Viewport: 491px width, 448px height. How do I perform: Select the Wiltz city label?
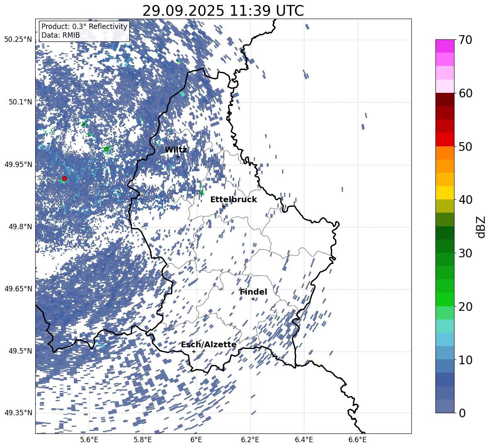coord(176,150)
